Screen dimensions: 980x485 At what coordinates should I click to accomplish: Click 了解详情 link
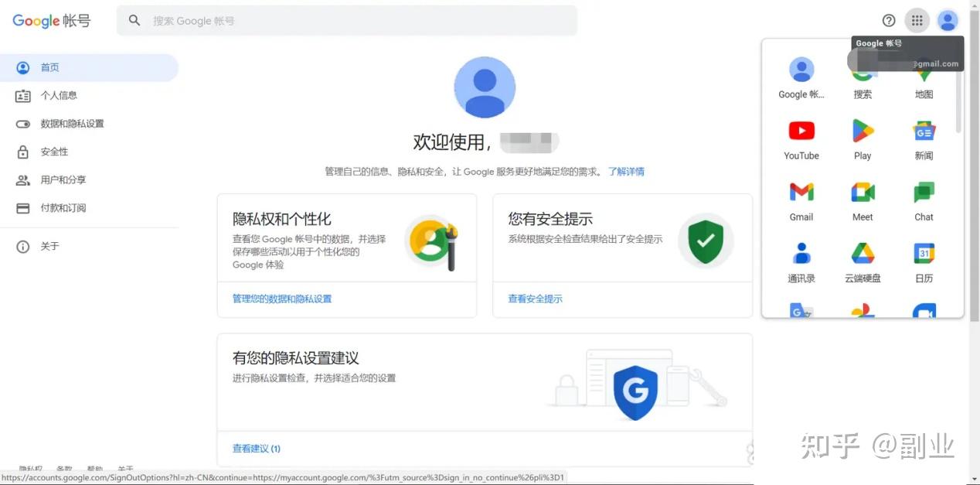point(626,172)
